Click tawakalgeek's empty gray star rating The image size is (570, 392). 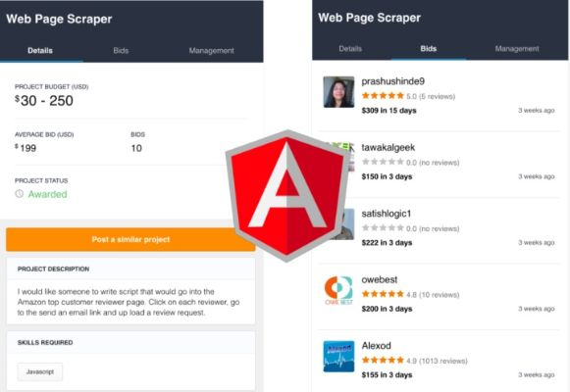pyautogui.click(x=383, y=162)
